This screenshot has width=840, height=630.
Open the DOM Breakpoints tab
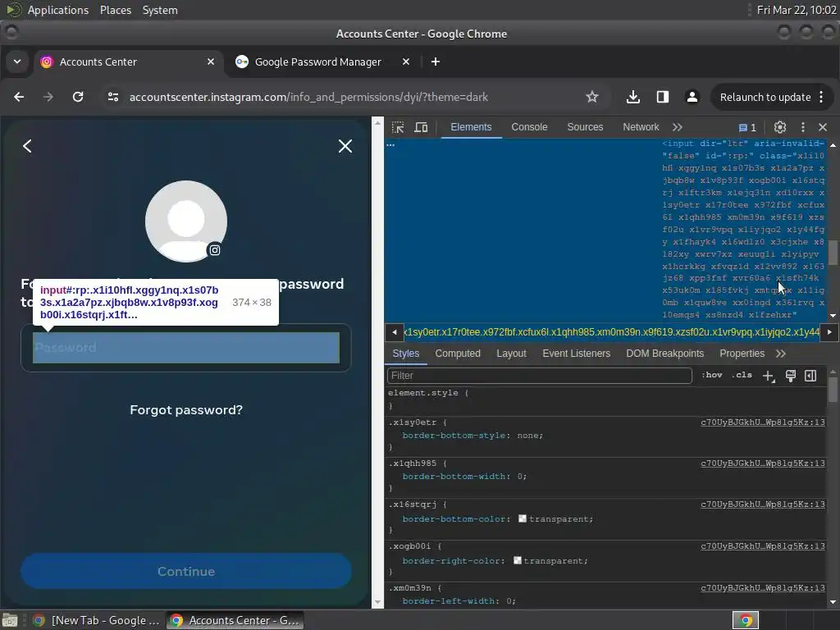[x=664, y=354]
